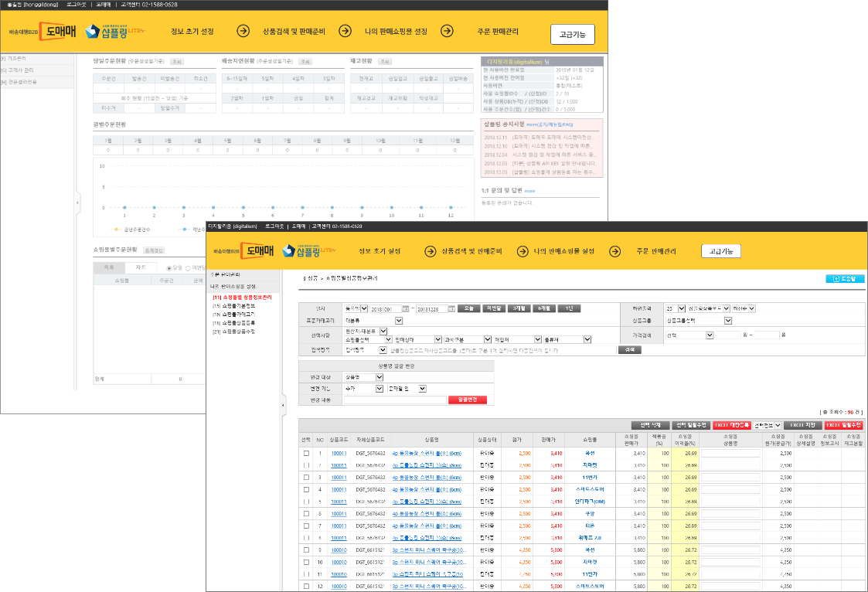The height and width of the screenshot is (592, 868).
Task: Open the start date calendar picker icon
Action: coord(406,308)
